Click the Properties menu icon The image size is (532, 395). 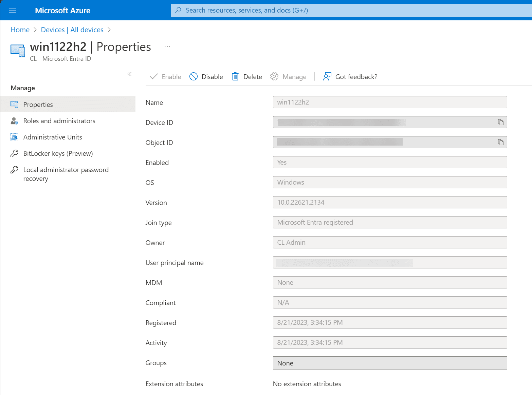(14, 105)
